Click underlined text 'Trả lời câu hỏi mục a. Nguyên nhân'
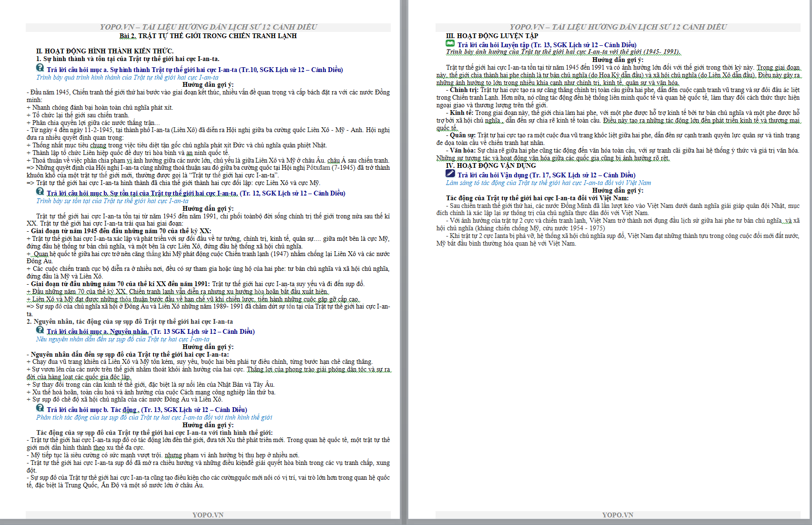 coord(97,331)
